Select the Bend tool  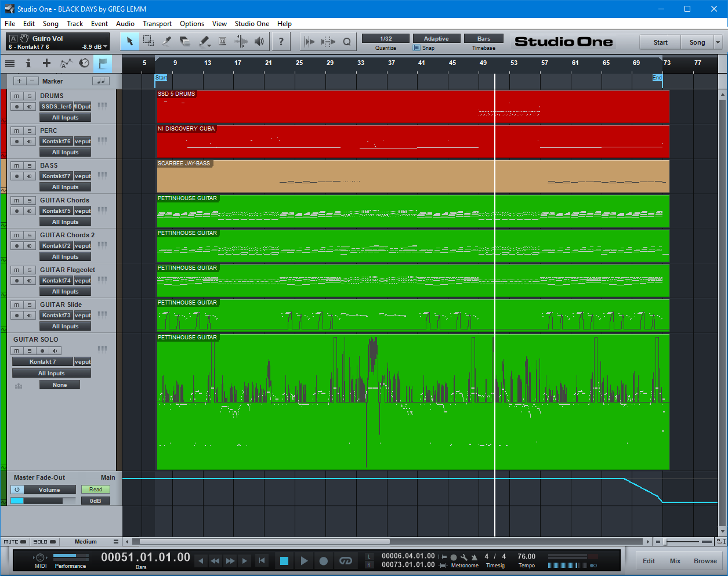pyautogui.click(x=241, y=41)
